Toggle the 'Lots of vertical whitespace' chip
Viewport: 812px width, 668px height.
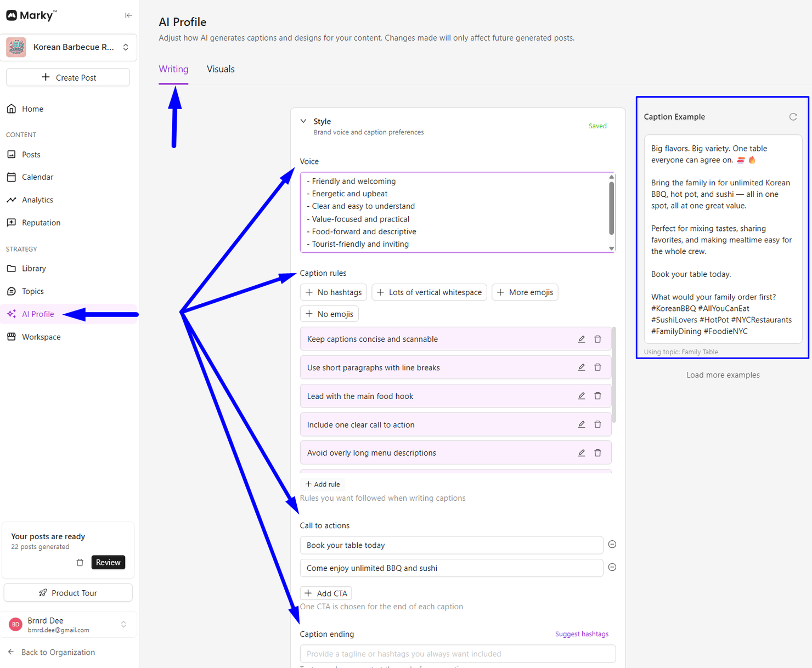click(x=430, y=292)
